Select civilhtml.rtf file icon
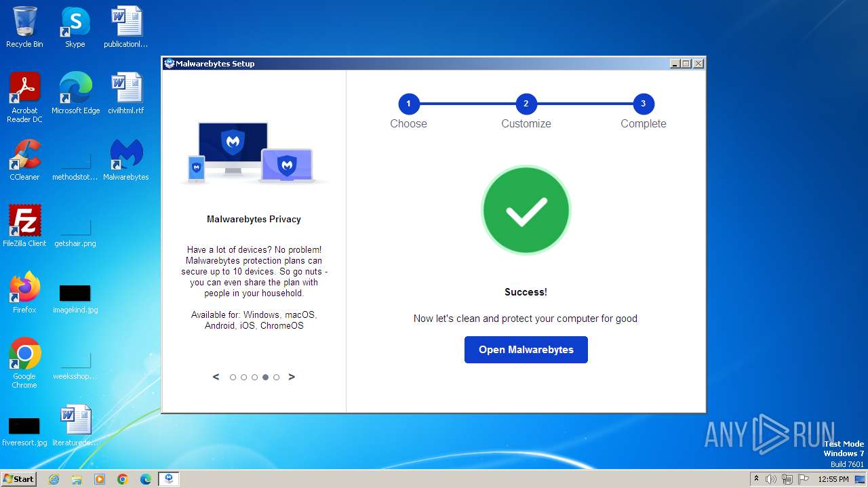 pos(126,94)
